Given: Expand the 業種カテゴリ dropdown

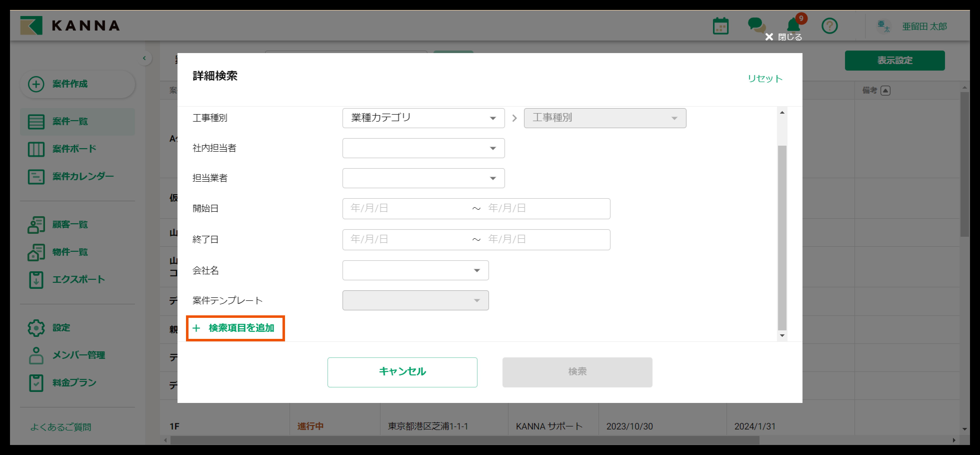Looking at the screenshot, I should point(423,118).
